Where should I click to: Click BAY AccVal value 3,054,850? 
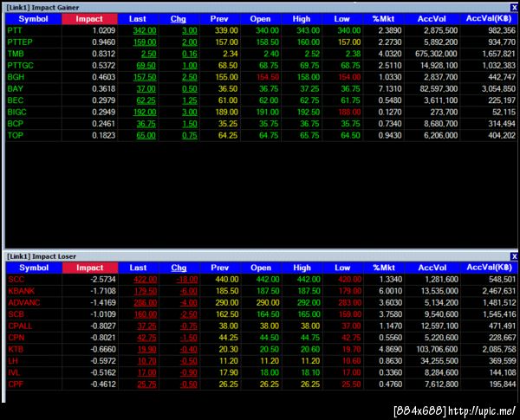click(x=499, y=88)
